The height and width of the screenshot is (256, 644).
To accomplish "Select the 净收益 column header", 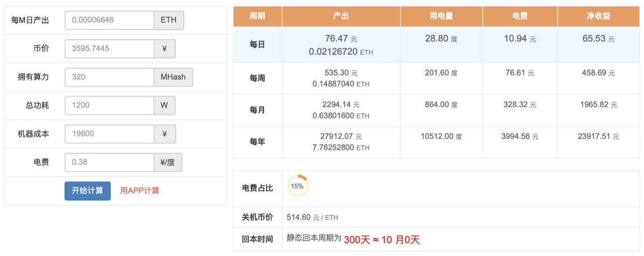I will pyautogui.click(x=598, y=16).
